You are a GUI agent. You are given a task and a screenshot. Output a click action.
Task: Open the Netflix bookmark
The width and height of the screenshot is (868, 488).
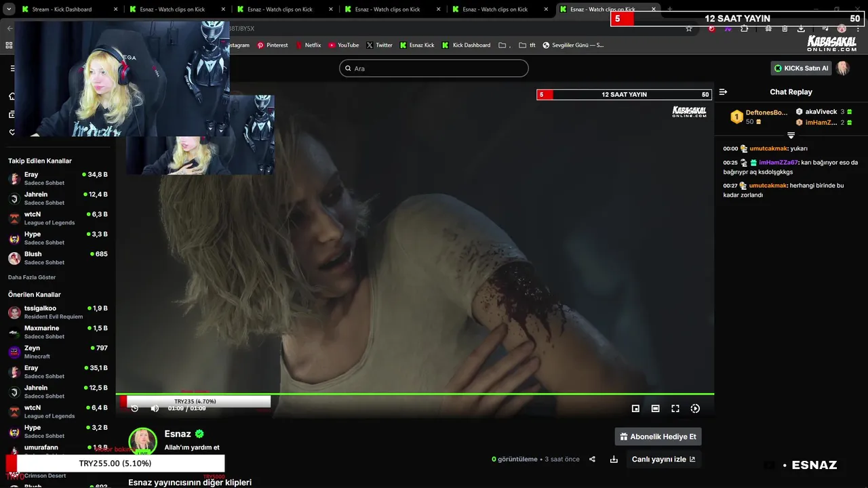pyautogui.click(x=308, y=45)
